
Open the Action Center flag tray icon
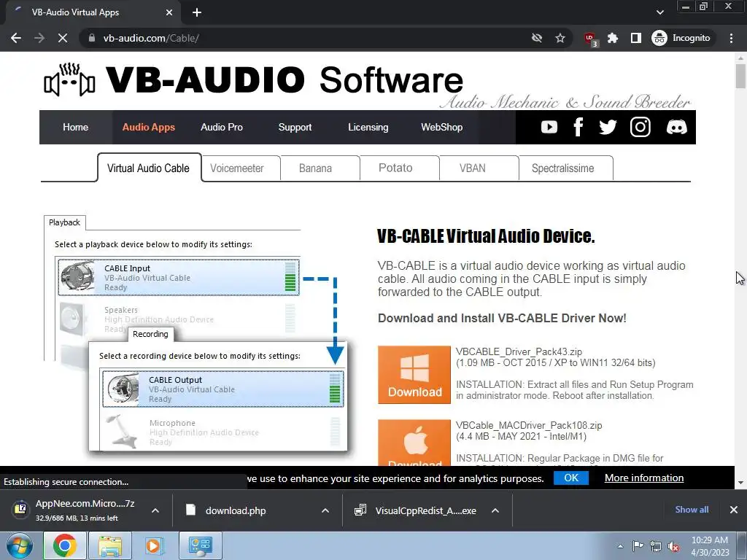click(638, 546)
